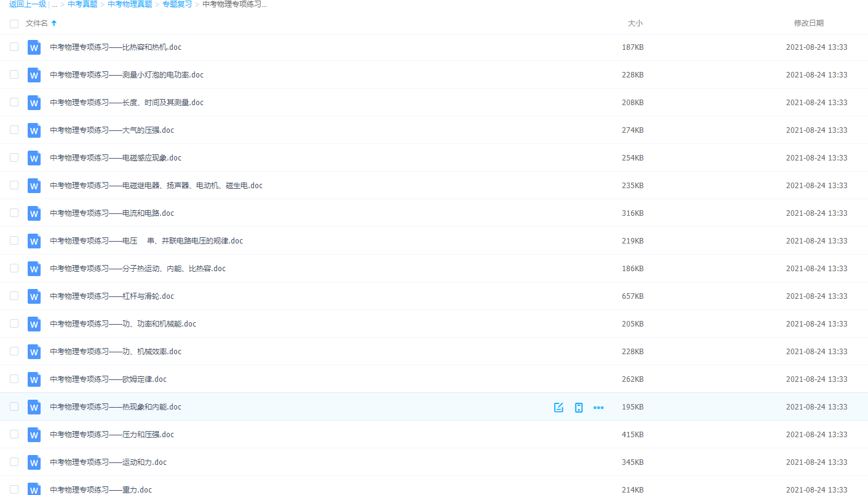Click the Word icon for 电流和电路.doc
Viewport: 868px width, 495px height.
[34, 213]
